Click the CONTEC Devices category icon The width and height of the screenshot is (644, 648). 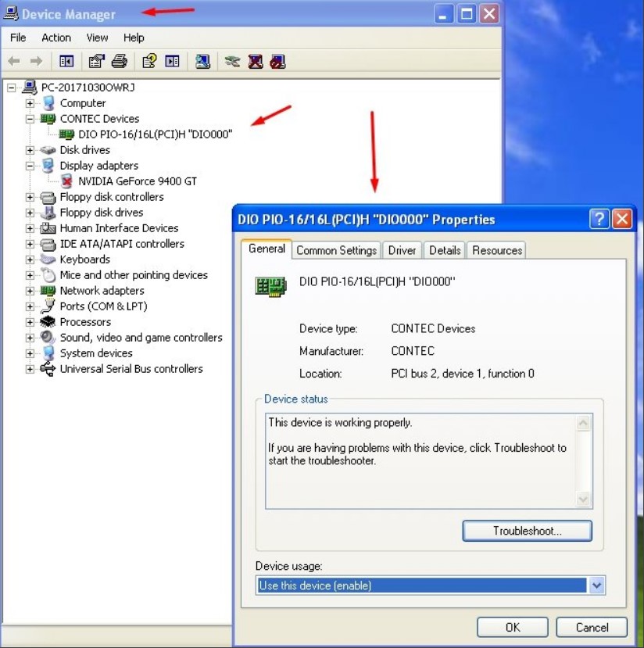pyautogui.click(x=48, y=119)
